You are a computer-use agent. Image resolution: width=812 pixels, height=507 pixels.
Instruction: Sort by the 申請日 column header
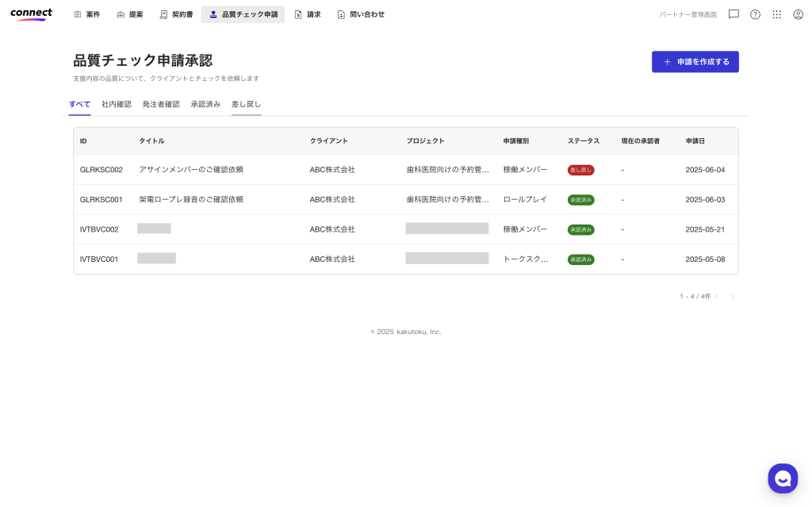[x=695, y=140]
